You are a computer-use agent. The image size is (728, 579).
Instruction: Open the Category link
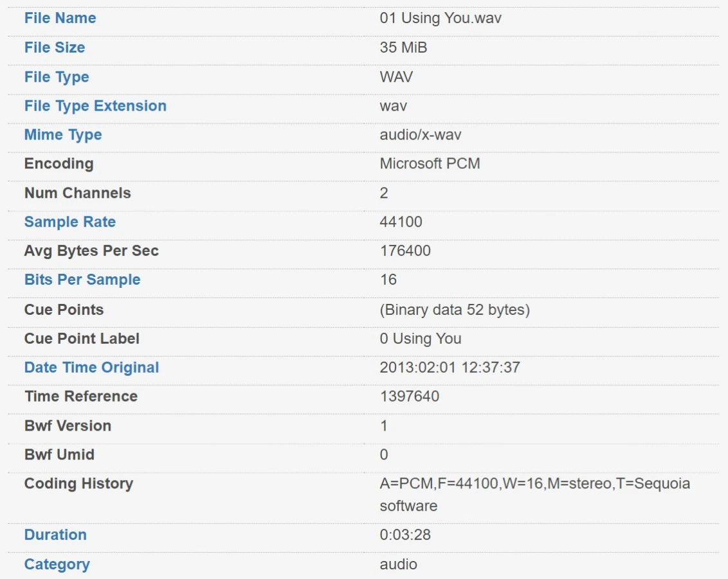[57, 564]
